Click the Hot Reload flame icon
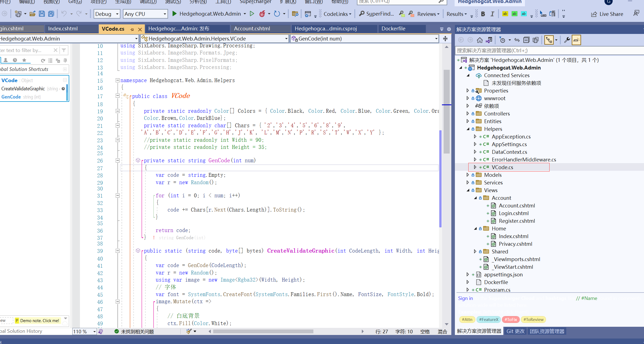644x344 pixels. pyautogui.click(x=262, y=14)
